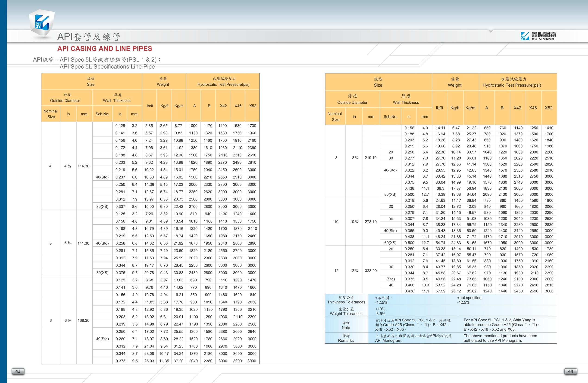The height and width of the screenshot is (383, 588).
Task: Click the page number 44 badge
Action: click(570, 371)
